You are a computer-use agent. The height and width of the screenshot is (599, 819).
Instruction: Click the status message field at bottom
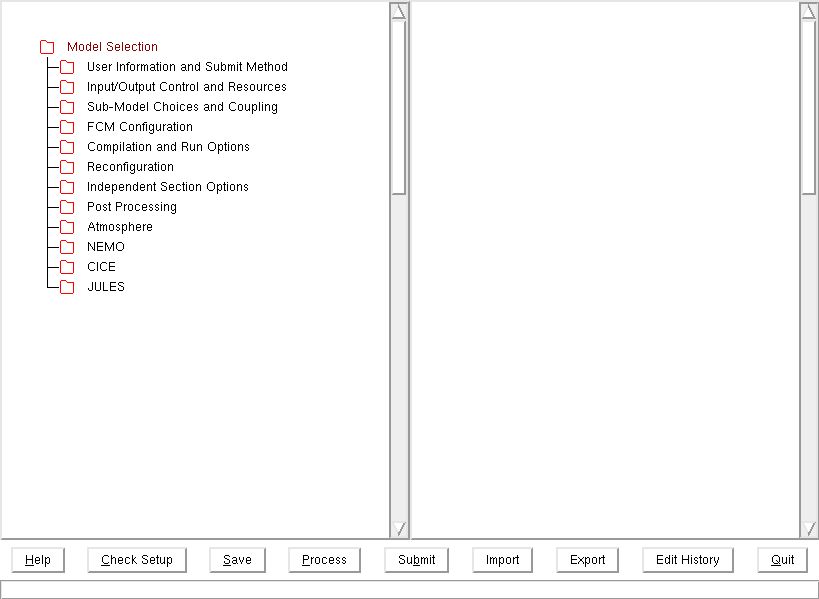[410, 590]
